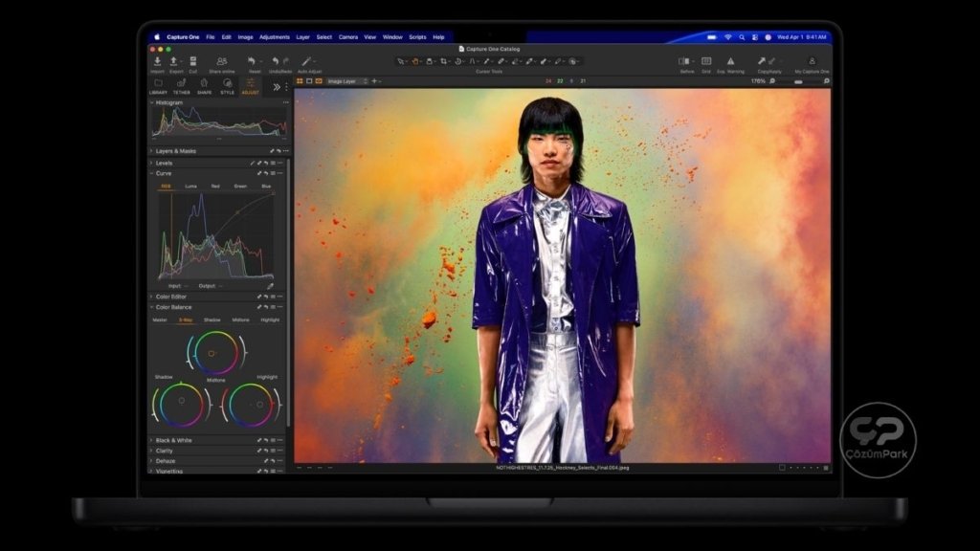980x551 pixels.
Task: Select the Library tool tab
Action: (x=158, y=85)
